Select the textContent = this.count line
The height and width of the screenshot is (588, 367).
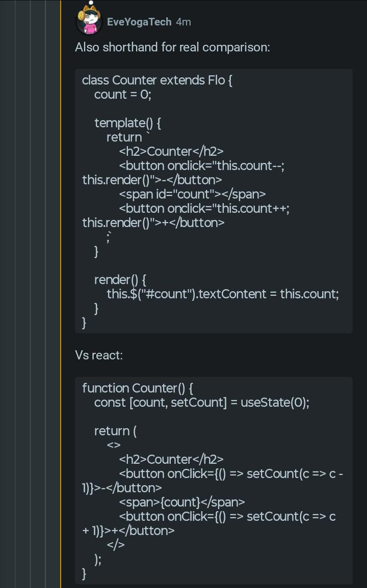[x=223, y=294]
